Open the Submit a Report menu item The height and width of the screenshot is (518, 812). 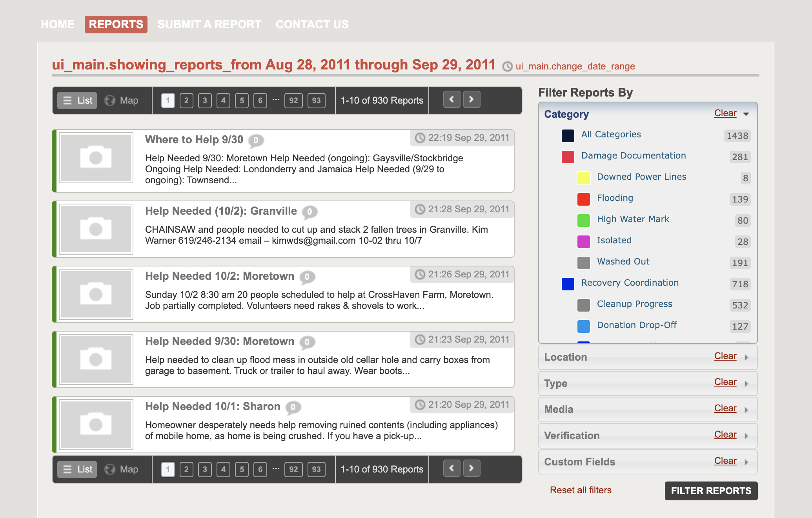point(209,24)
